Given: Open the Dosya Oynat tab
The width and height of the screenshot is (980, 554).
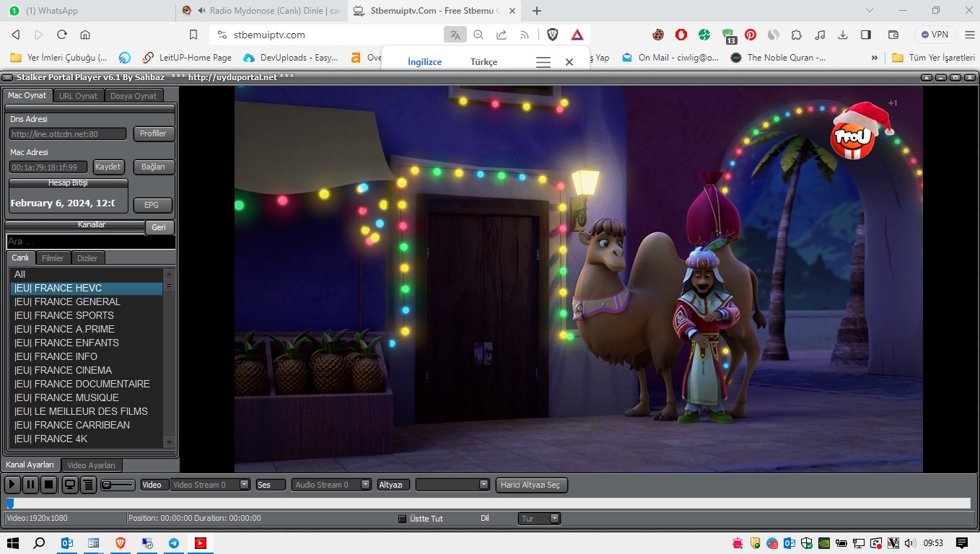Looking at the screenshot, I should tap(134, 96).
